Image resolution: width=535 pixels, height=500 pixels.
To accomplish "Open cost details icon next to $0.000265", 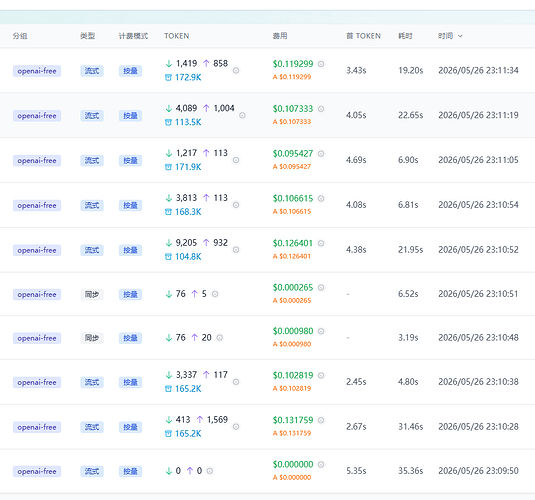I will coord(321,287).
